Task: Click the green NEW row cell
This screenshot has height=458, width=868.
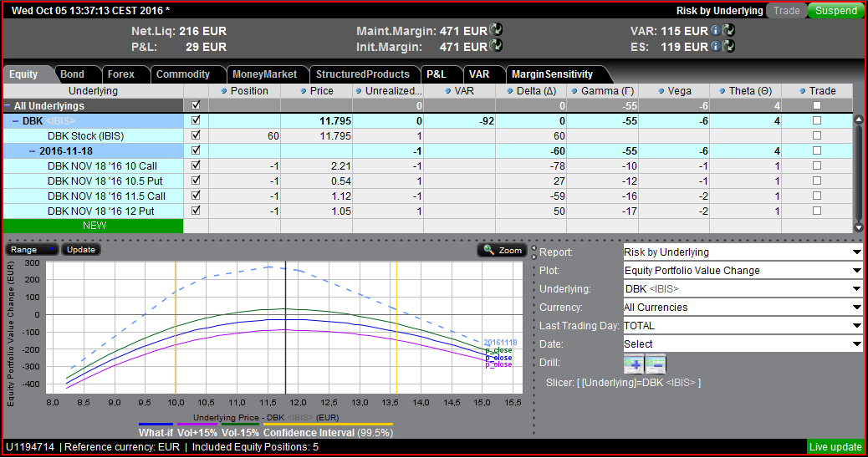Action: click(93, 226)
